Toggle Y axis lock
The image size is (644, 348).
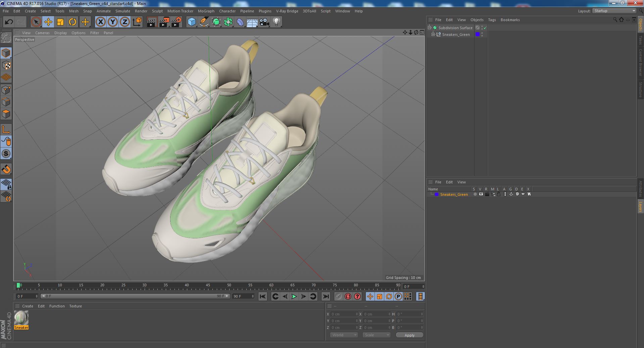113,22
